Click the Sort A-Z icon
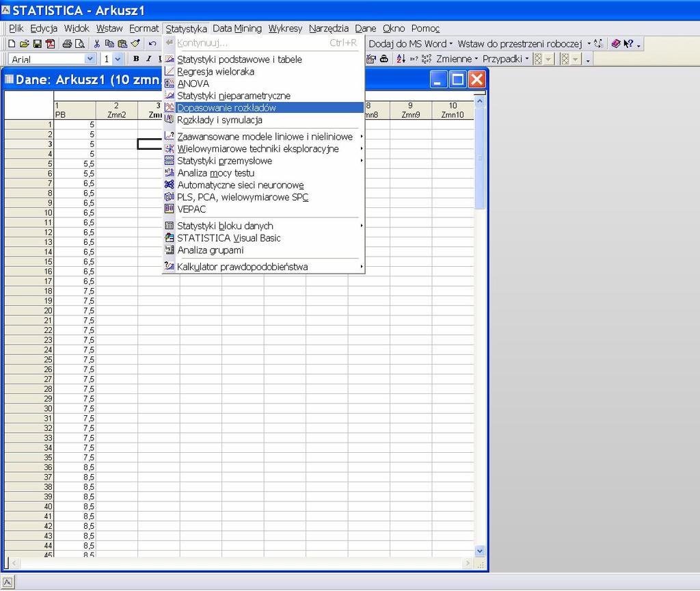Viewport: 700px width, 591px height. click(401, 59)
